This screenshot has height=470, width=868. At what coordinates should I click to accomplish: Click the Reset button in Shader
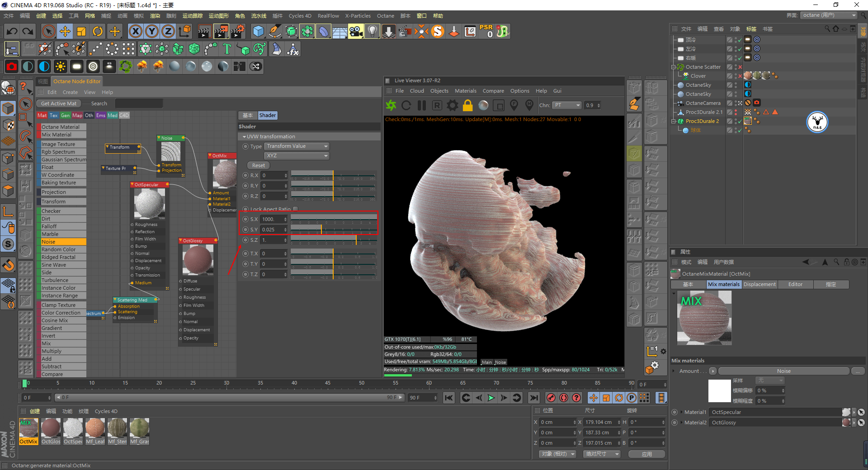258,165
